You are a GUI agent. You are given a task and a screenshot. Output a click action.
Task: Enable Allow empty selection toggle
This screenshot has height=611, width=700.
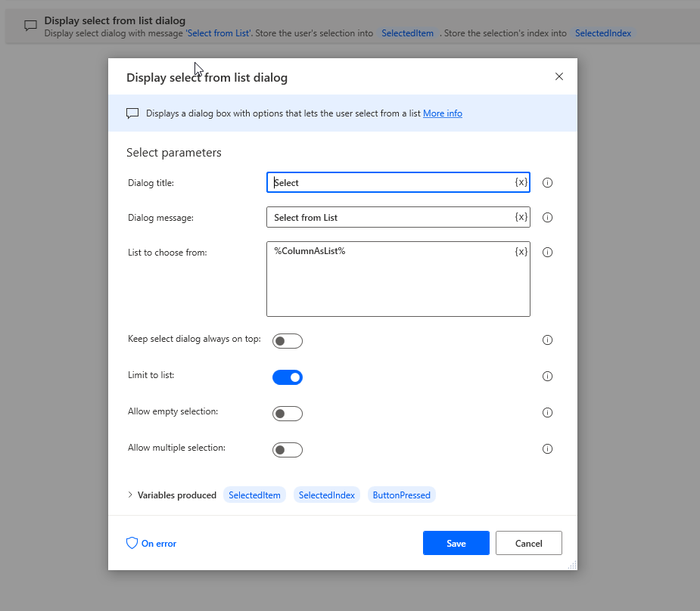click(x=288, y=414)
